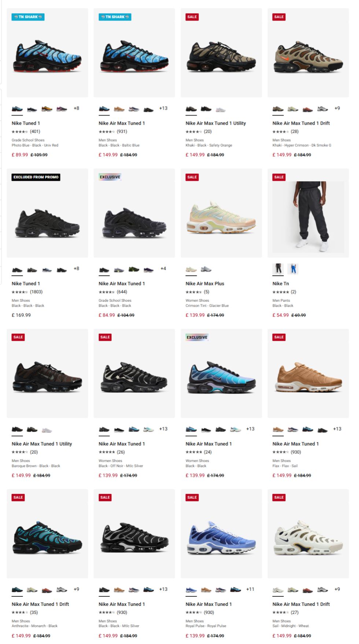Expand +11 colors for Royal Pulse Tuned 1
The image size is (359, 644).
pos(250,589)
